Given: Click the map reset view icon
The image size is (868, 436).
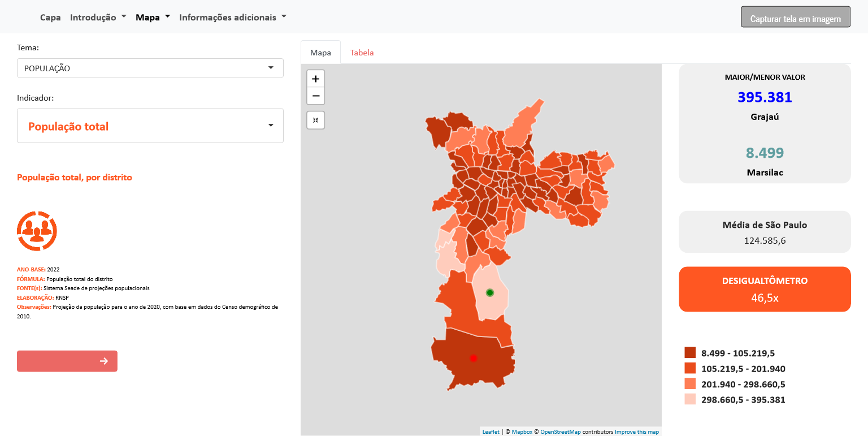Looking at the screenshot, I should (315, 120).
